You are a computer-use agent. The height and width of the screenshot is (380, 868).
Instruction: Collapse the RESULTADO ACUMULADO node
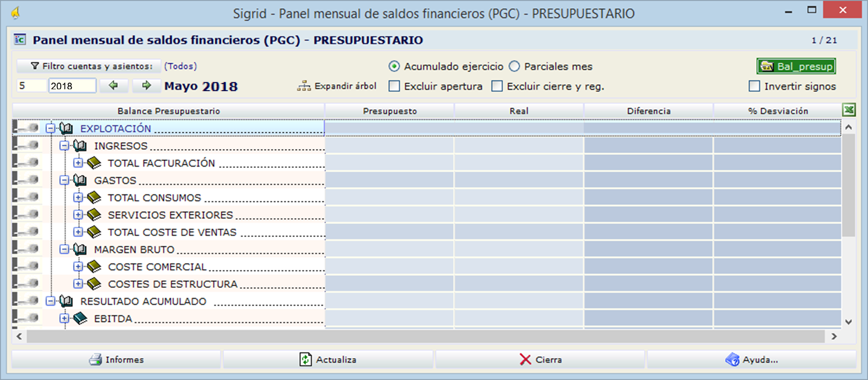point(51,301)
